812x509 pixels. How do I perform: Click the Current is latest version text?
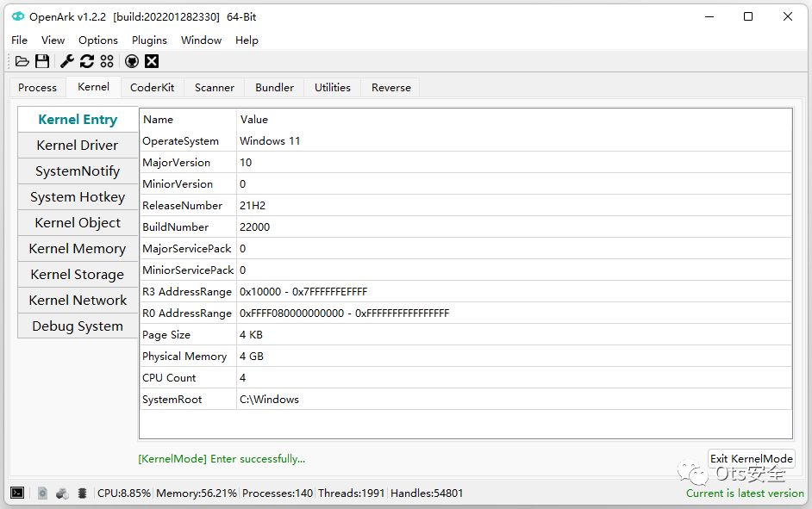(x=745, y=493)
